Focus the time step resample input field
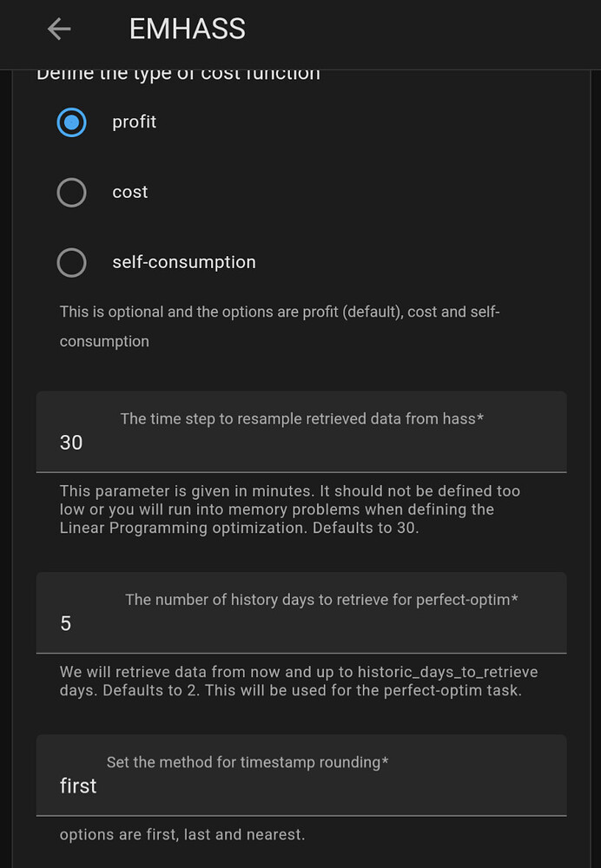 [x=300, y=443]
